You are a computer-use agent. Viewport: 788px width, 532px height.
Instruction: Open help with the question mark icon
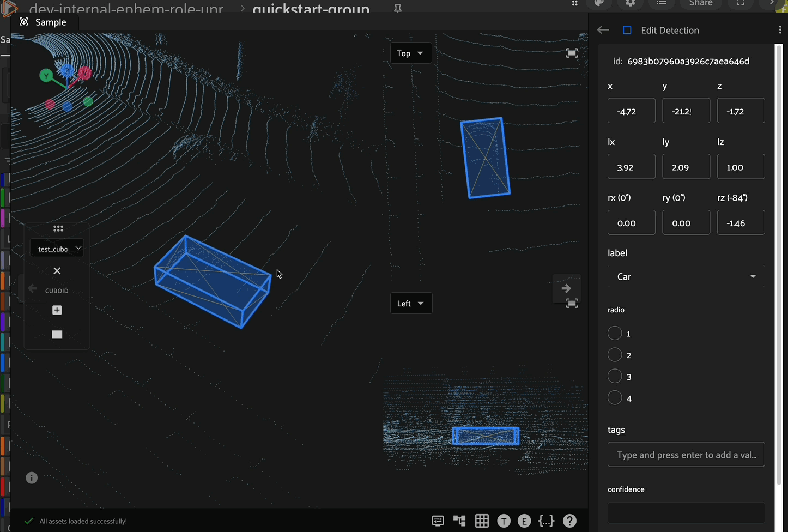pyautogui.click(x=569, y=521)
